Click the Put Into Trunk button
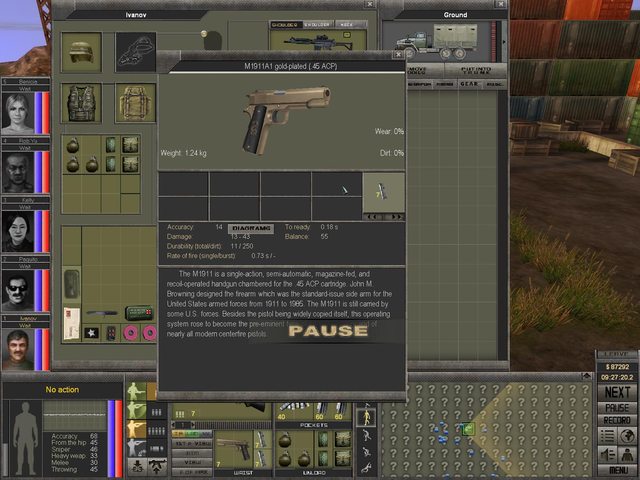The height and width of the screenshot is (480, 640). (476, 70)
